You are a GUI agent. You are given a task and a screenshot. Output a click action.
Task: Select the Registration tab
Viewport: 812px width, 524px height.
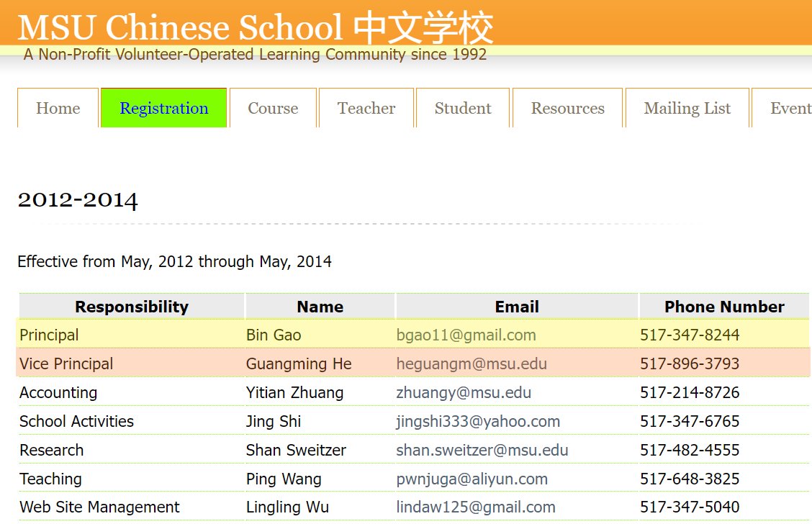[x=163, y=108]
